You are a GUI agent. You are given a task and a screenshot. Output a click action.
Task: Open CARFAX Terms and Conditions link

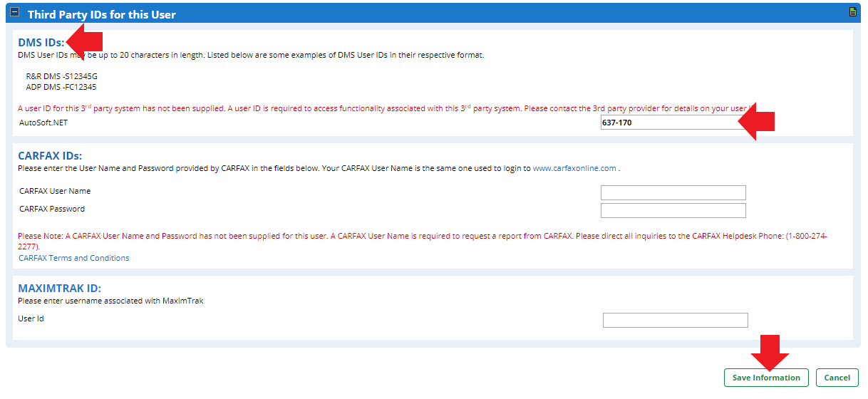74,258
